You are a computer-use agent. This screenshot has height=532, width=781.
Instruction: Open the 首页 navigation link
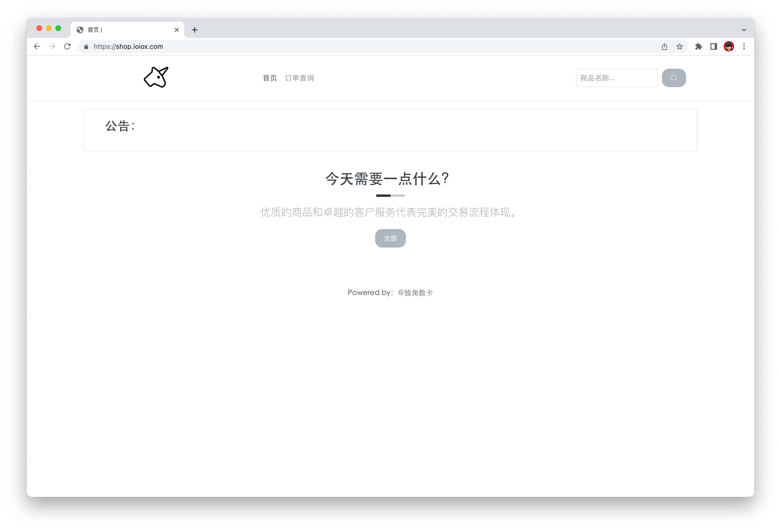tap(269, 78)
